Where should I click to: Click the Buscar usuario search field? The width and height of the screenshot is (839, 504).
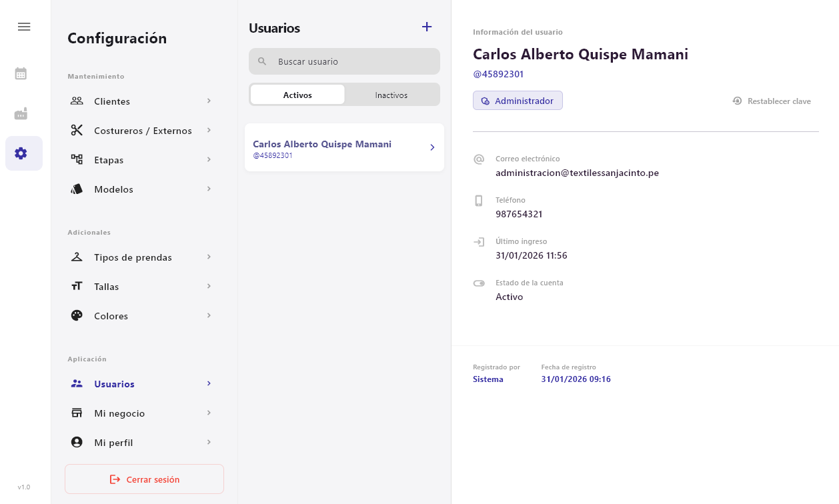click(x=344, y=61)
